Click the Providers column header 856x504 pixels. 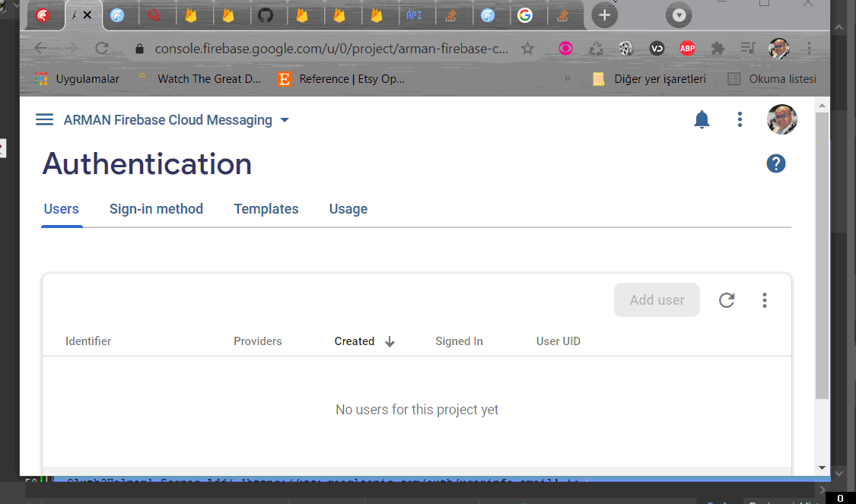(258, 341)
